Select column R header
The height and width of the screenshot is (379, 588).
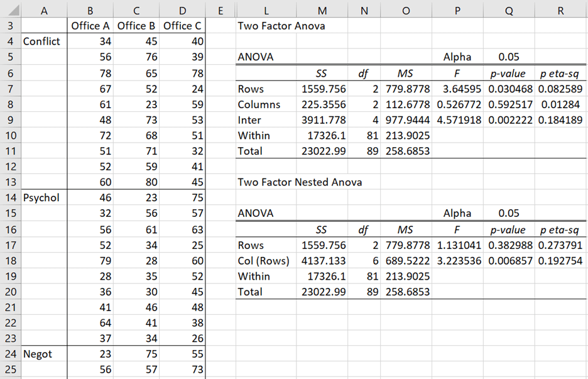[x=560, y=9]
